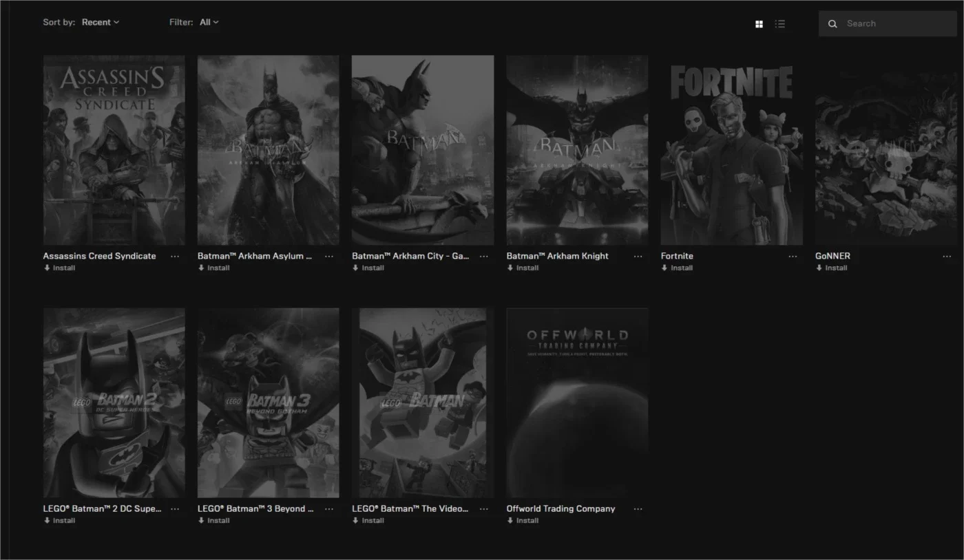Open more options for Assassins Creed Syndicate
This screenshot has width=964, height=560.
(x=175, y=257)
